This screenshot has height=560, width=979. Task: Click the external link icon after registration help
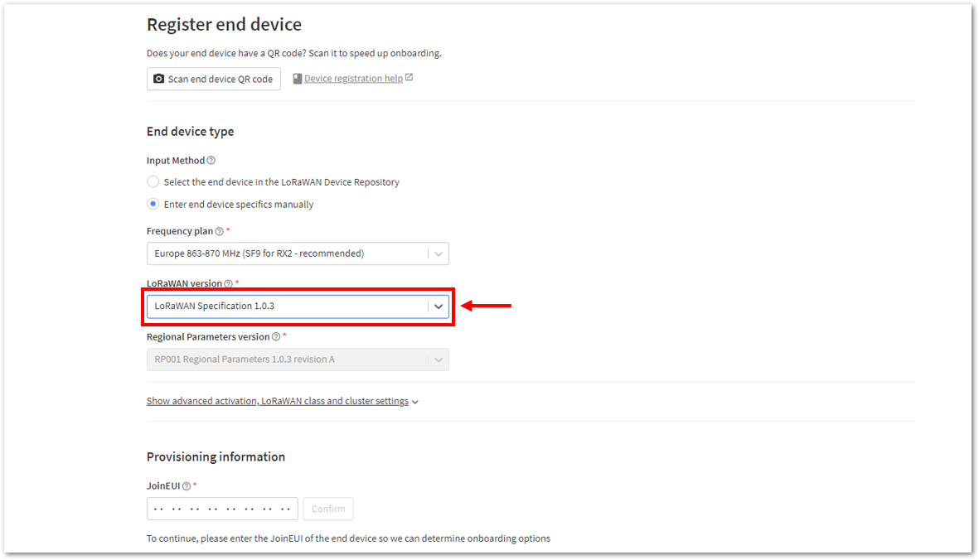point(409,77)
